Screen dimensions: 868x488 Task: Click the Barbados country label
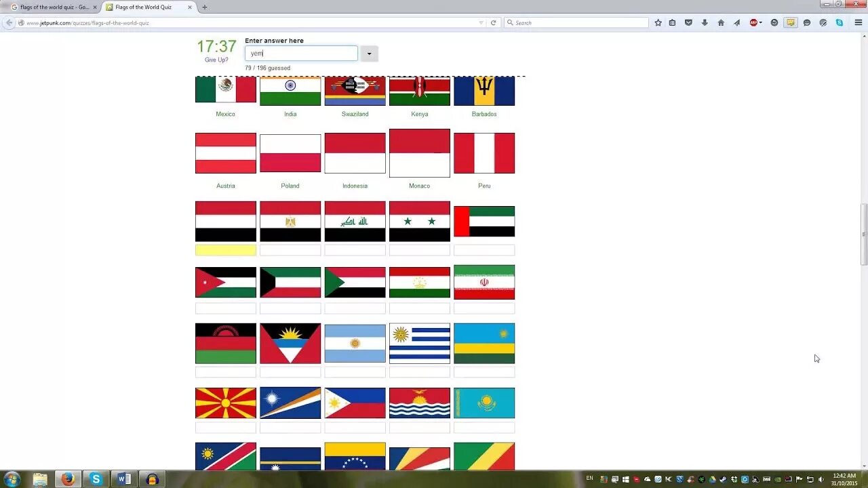(x=484, y=114)
